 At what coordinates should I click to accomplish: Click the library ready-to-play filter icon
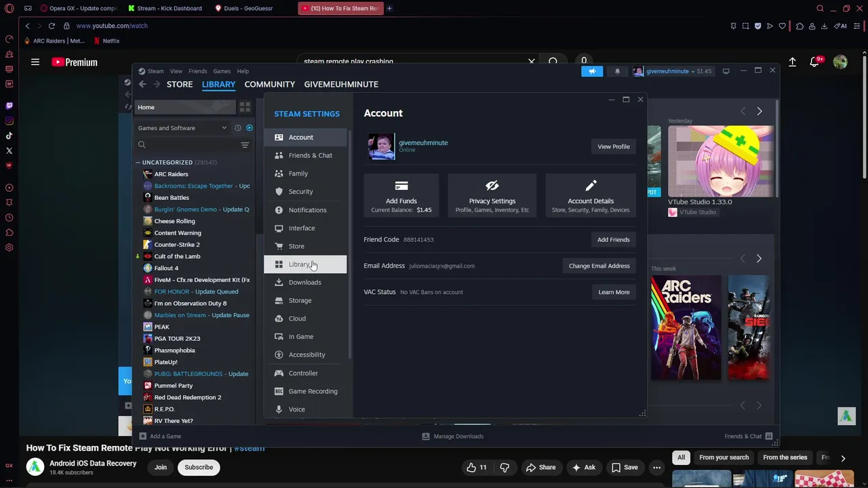(250, 128)
